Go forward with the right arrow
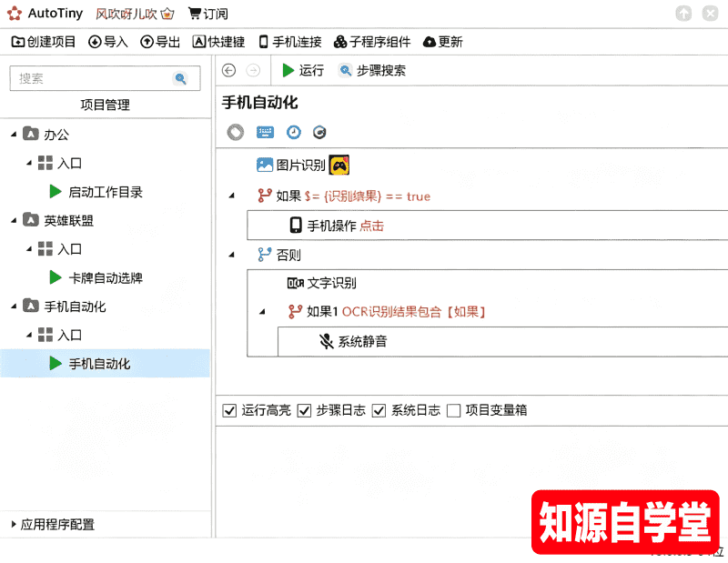728x563 pixels. coord(253,70)
